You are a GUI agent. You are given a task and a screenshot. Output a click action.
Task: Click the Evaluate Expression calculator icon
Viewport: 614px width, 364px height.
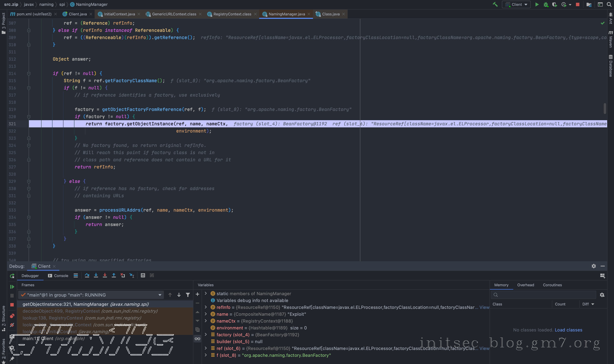coord(143,275)
